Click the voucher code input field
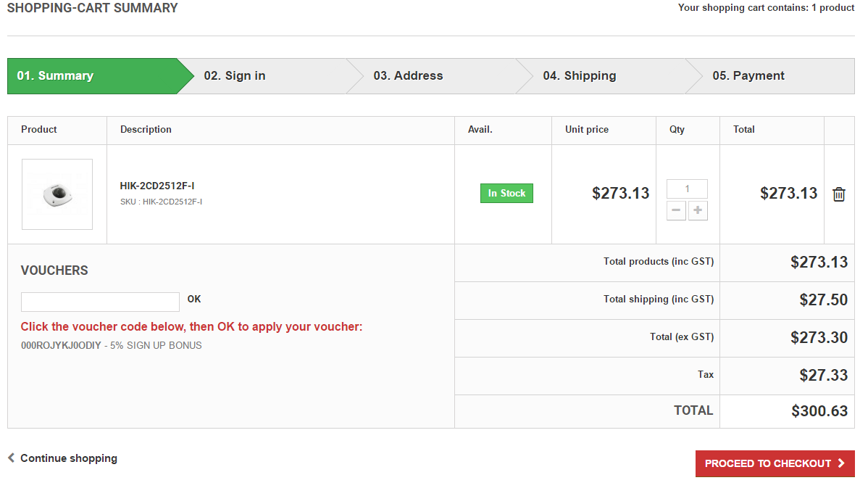 click(100, 302)
